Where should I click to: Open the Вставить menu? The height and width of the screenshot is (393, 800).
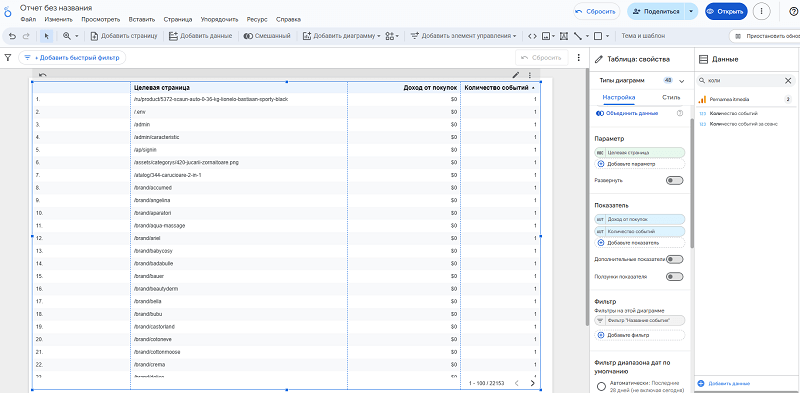tap(142, 20)
